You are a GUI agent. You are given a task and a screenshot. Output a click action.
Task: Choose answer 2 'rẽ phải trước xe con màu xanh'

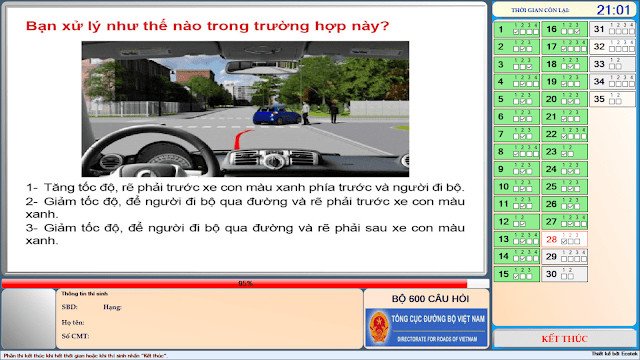pos(245,207)
